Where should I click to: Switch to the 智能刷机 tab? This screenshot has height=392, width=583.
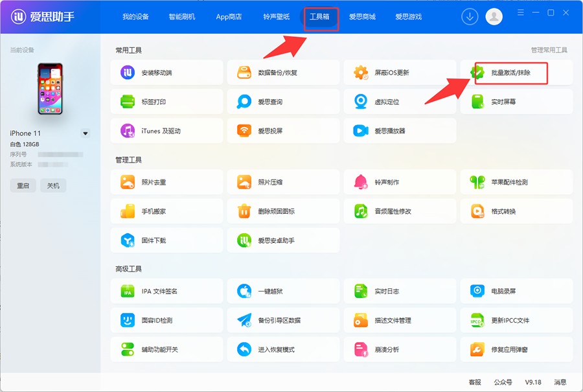coord(182,17)
